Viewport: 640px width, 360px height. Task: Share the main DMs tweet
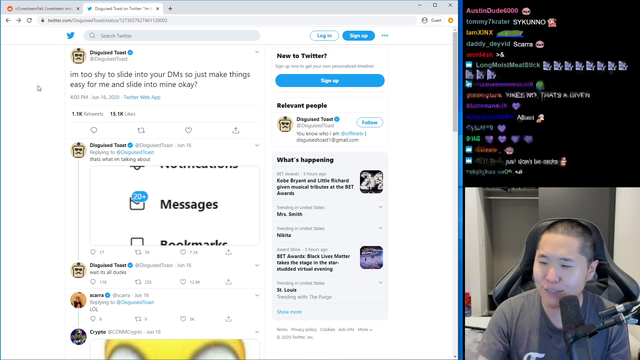[236, 130]
